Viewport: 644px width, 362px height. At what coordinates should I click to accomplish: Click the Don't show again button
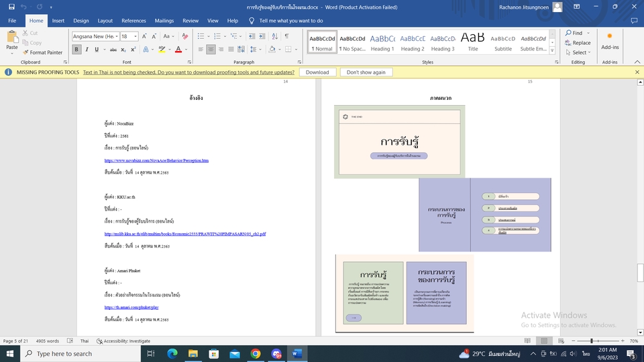click(366, 72)
